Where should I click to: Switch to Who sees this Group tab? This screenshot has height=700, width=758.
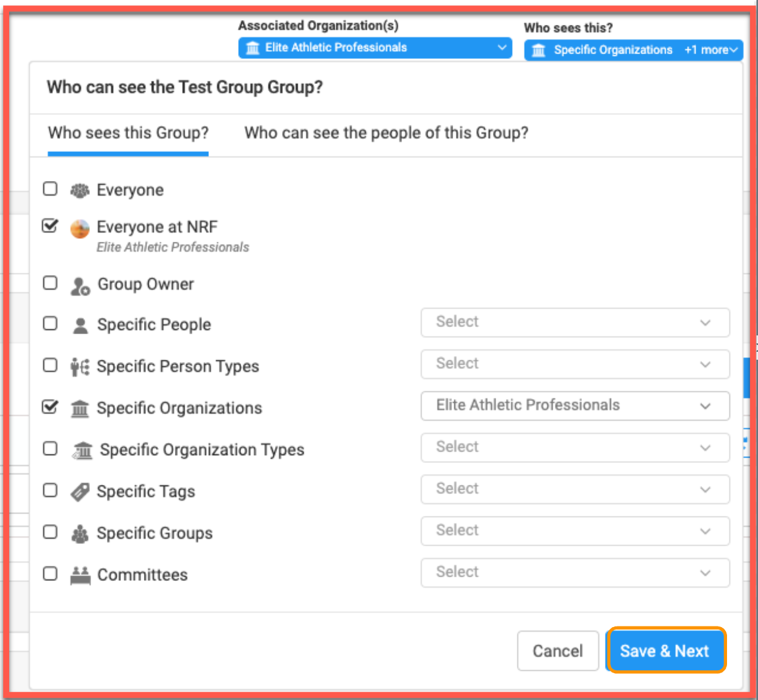[x=128, y=133]
